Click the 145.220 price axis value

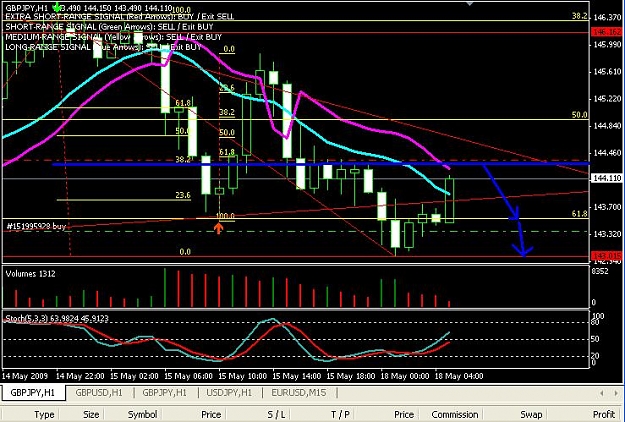coord(607,98)
